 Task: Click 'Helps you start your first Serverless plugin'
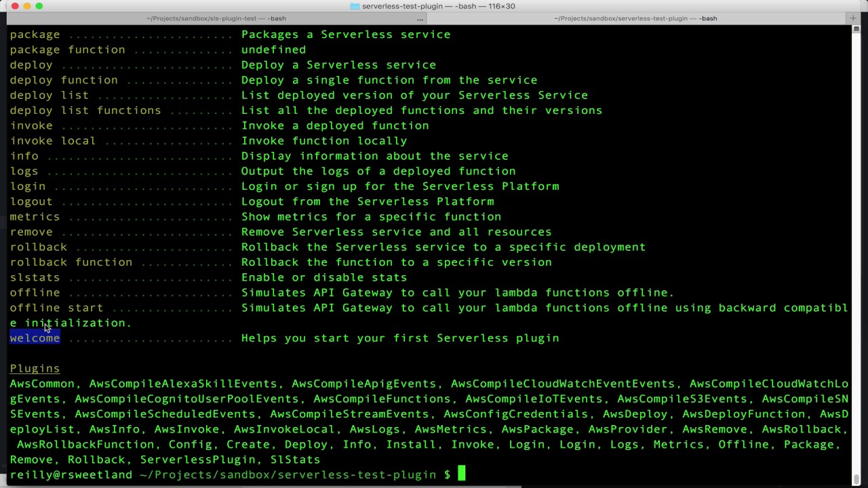400,338
